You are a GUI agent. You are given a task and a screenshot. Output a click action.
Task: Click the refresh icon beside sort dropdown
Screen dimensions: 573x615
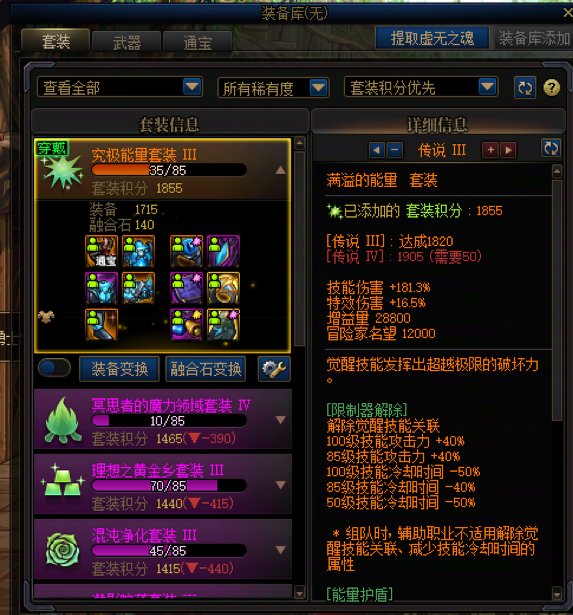525,87
